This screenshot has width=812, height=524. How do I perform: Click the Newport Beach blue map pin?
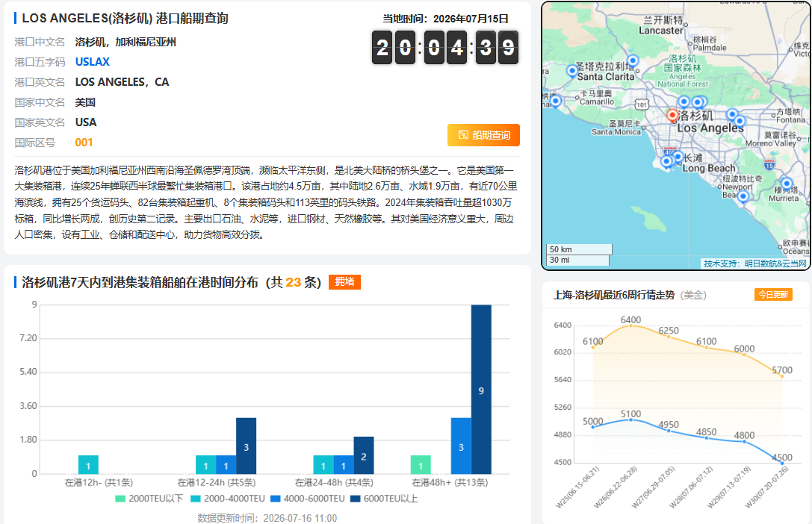click(x=743, y=196)
